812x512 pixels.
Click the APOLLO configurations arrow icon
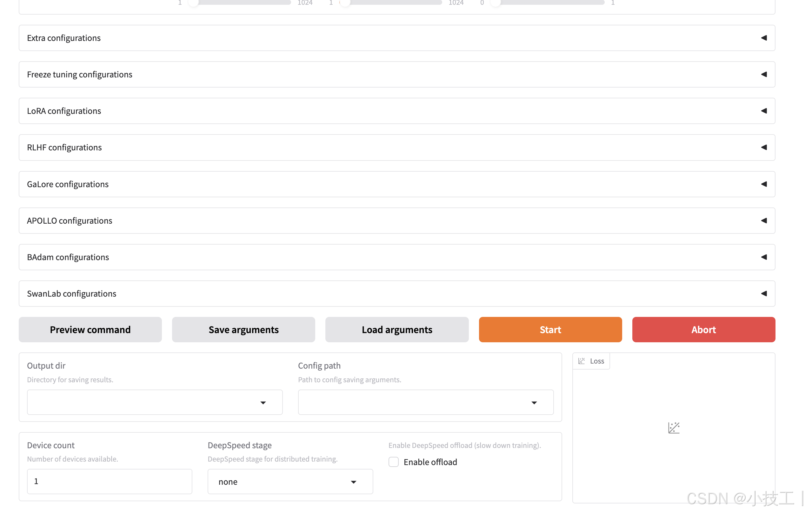pyautogui.click(x=764, y=220)
